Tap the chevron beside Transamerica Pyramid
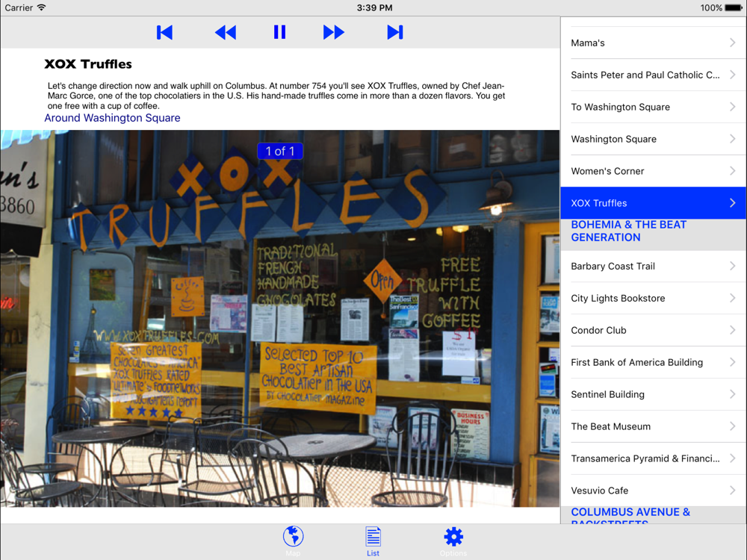747x560 pixels. pos(733,458)
